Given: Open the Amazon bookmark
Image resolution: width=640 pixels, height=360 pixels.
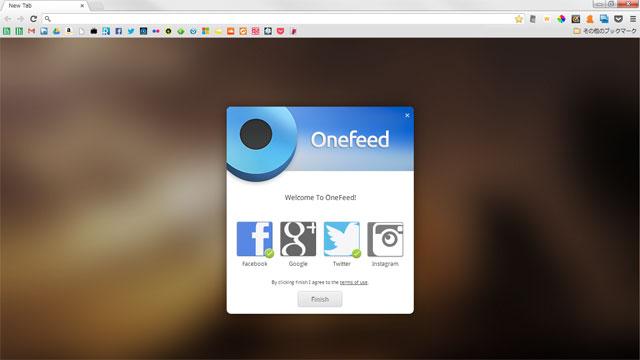Looking at the screenshot, I should point(69,31).
